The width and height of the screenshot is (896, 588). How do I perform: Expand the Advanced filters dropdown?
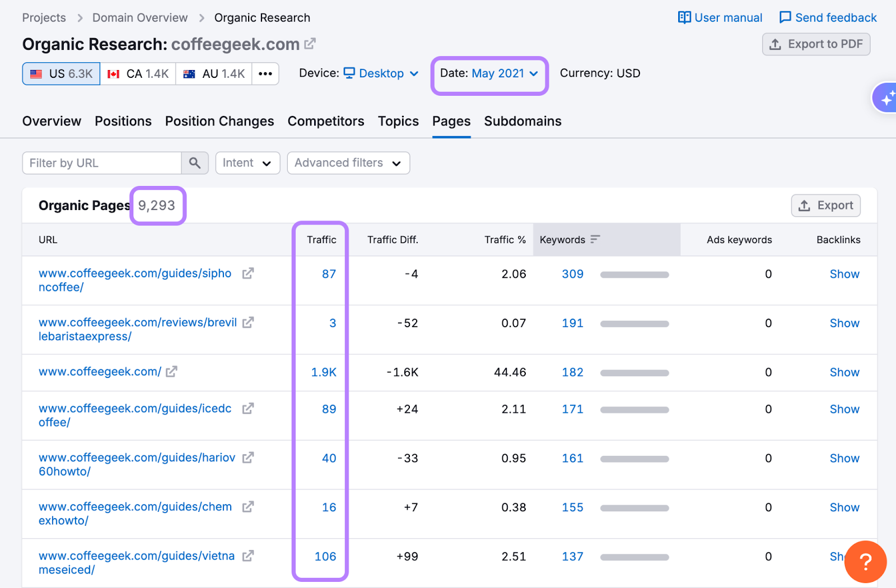pos(348,163)
